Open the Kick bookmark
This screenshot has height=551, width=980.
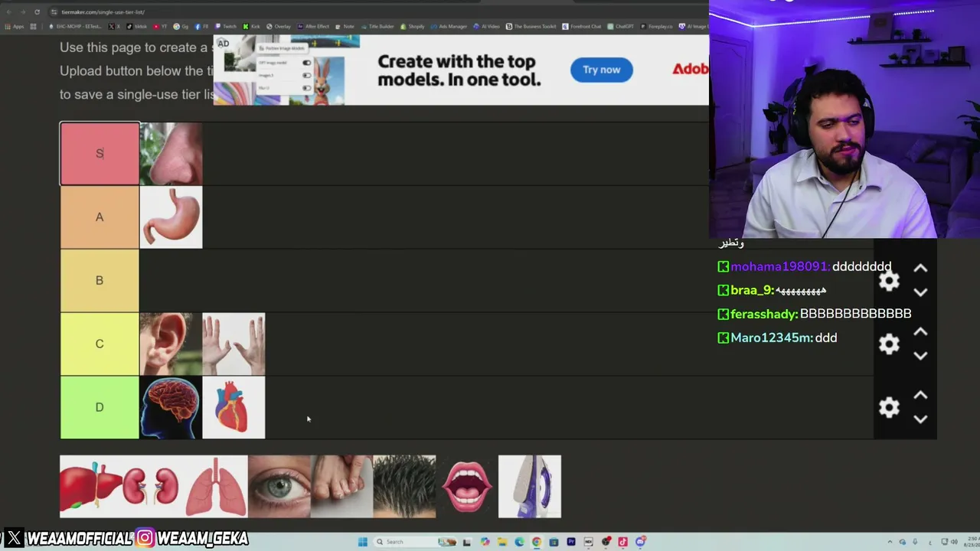(x=251, y=27)
